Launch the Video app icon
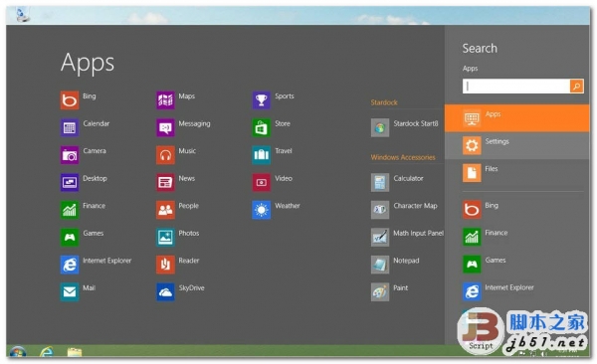The height and width of the screenshot is (364, 597). (x=261, y=182)
